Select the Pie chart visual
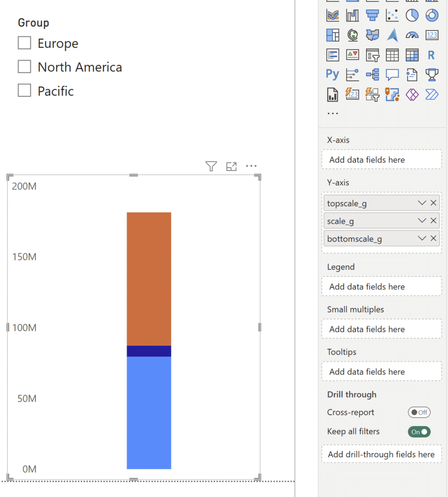This screenshot has width=448, height=497. tap(411, 15)
